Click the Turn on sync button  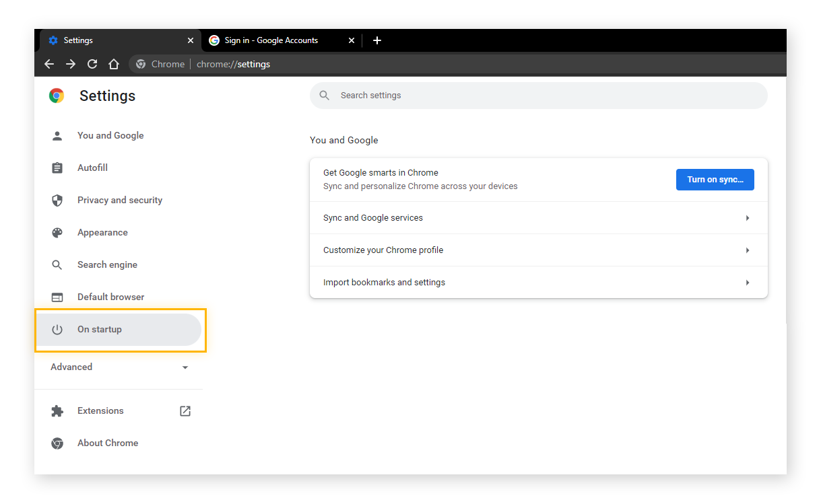coord(715,180)
